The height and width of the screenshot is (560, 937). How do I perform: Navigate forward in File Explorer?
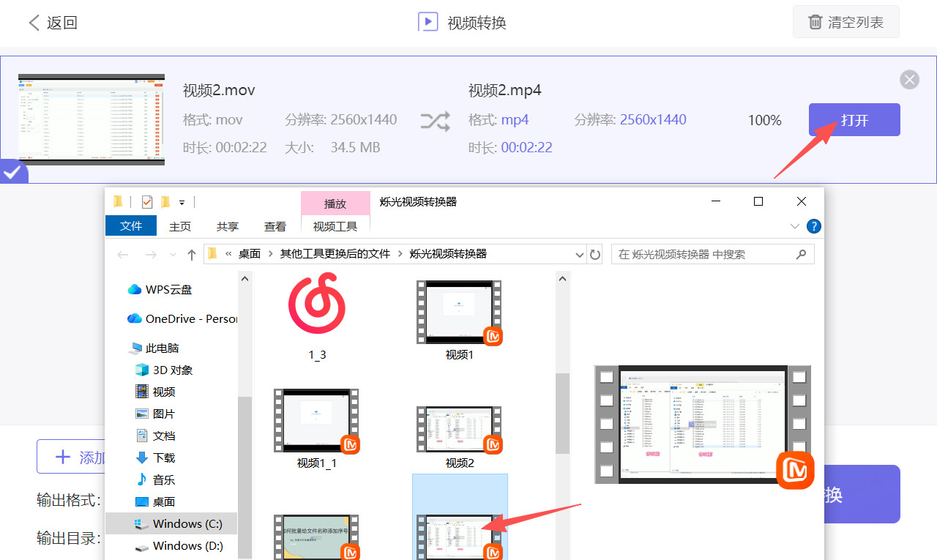pyautogui.click(x=151, y=255)
